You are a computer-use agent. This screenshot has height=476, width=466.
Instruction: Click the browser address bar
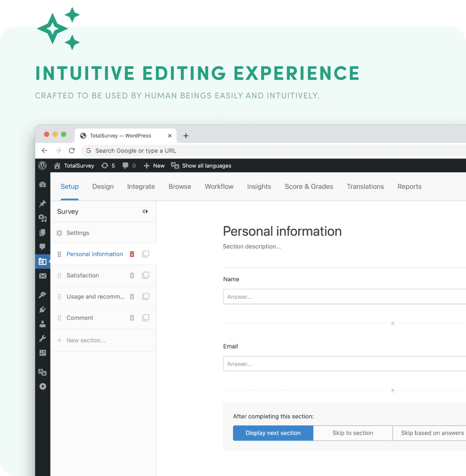coord(273,151)
